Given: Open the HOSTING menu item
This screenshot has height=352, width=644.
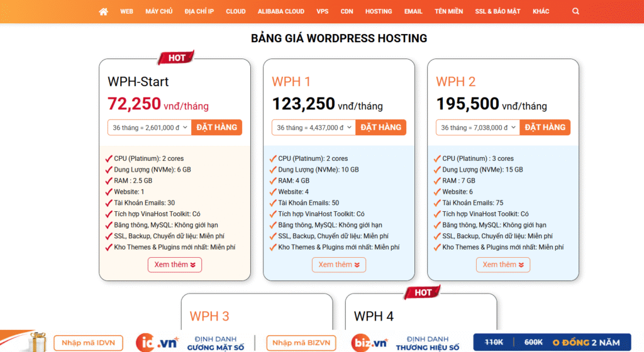Looking at the screenshot, I should coord(379,11).
